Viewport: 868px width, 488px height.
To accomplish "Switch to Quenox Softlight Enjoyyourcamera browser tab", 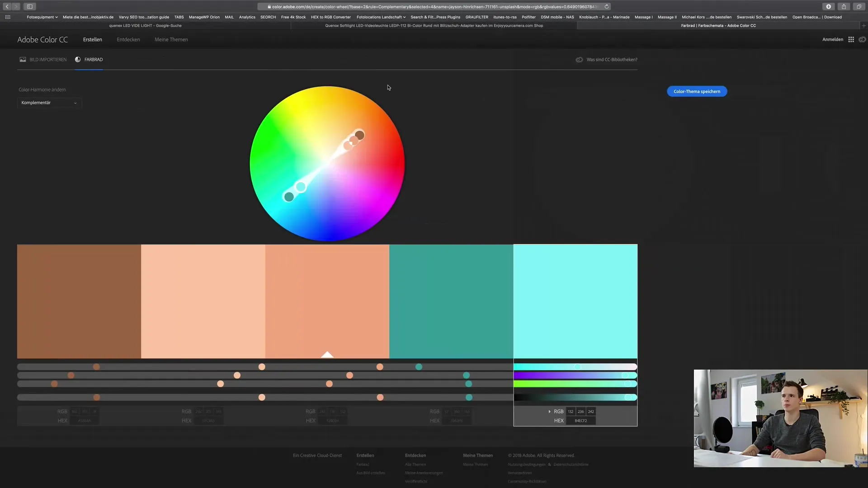I will coord(434,26).
